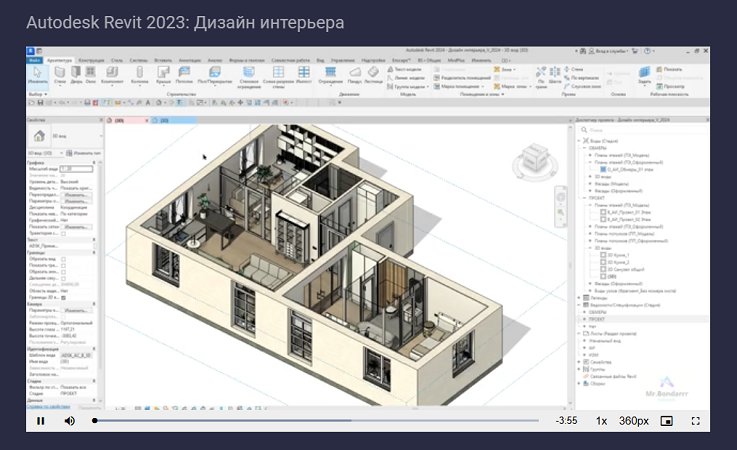
Task: Pause the video playback
Action: point(41,421)
